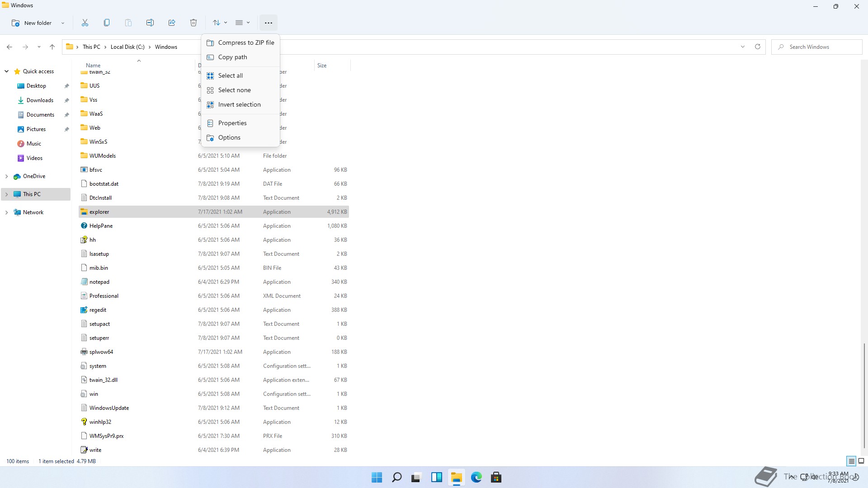Choose Select none from menu
The width and height of the screenshot is (868, 488).
241,90
